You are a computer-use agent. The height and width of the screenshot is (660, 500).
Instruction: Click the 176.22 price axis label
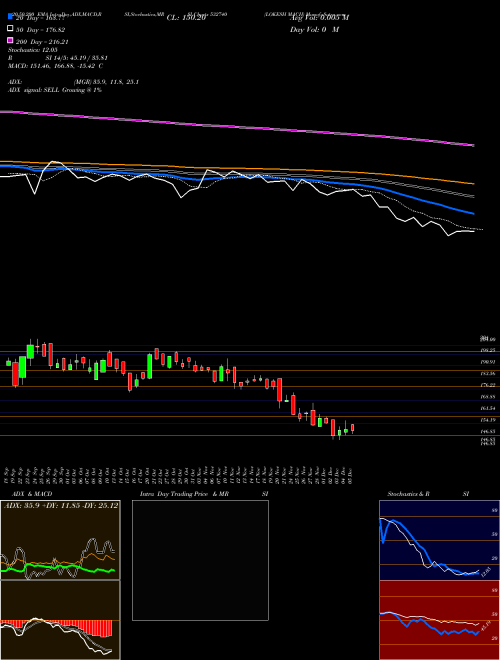(x=488, y=385)
